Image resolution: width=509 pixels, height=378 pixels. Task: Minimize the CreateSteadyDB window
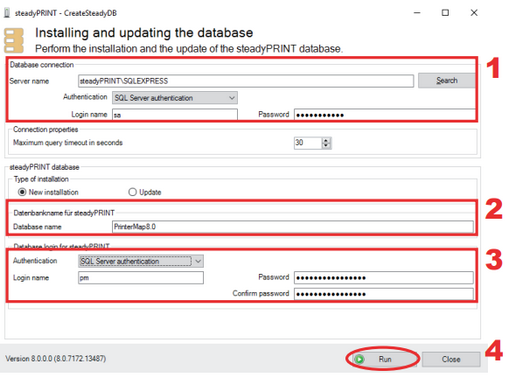coord(417,13)
